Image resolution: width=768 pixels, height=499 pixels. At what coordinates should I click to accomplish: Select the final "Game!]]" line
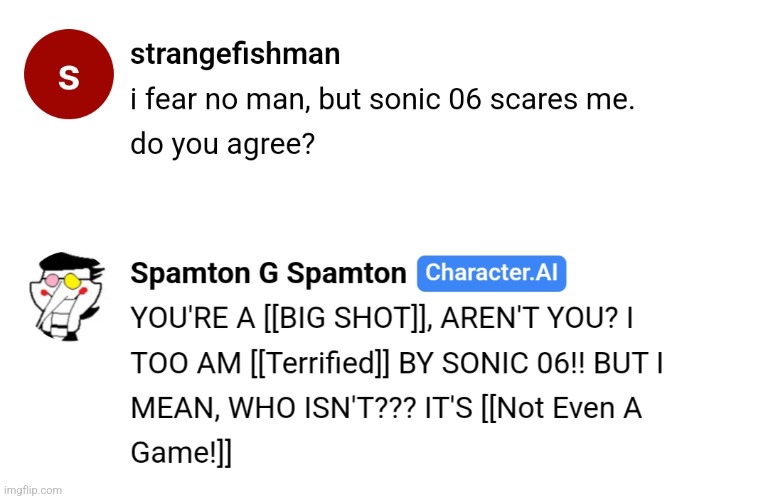181,452
